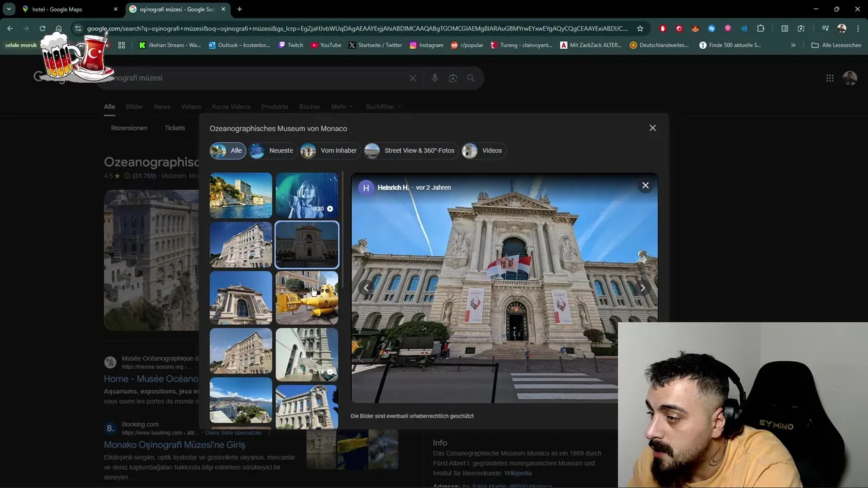
Task: Start voice search with the microphone
Action: click(x=435, y=78)
